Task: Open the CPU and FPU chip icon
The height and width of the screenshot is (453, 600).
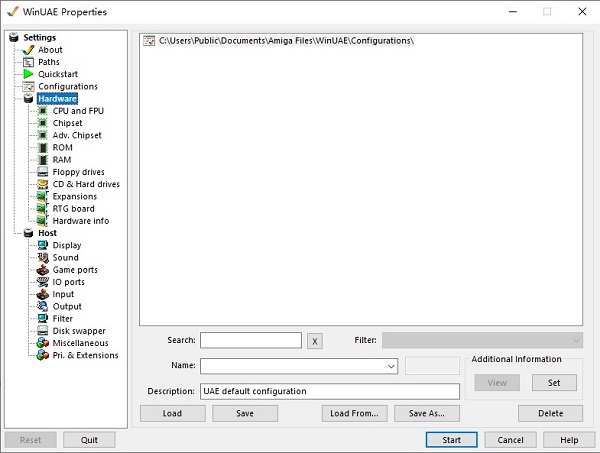Action: (42, 111)
